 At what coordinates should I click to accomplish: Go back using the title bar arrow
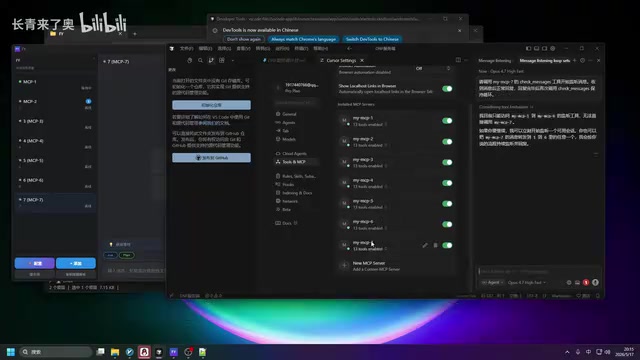click(349, 49)
